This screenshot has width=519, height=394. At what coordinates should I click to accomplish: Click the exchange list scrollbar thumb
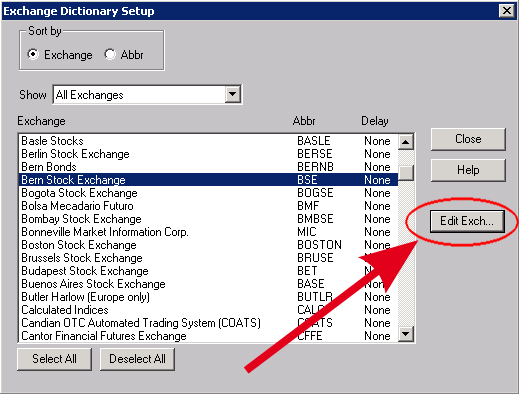406,173
